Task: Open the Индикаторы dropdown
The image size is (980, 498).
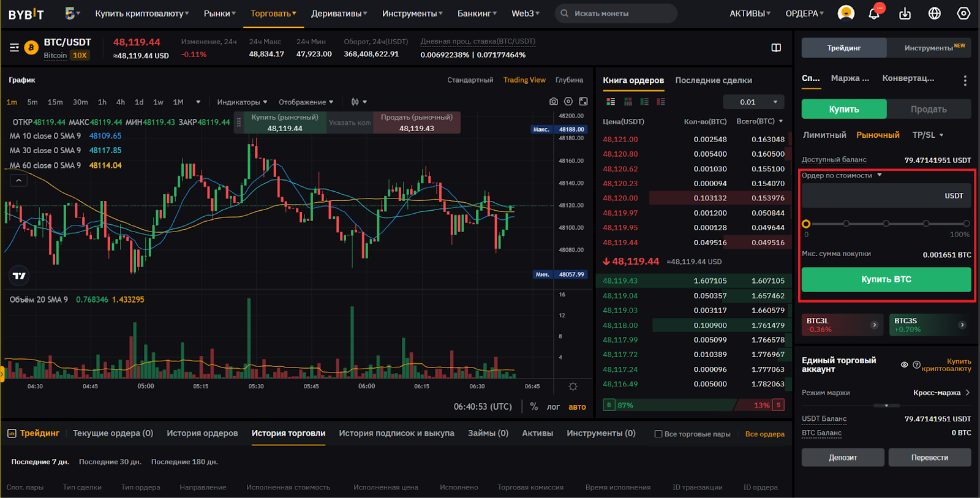Action: [243, 102]
